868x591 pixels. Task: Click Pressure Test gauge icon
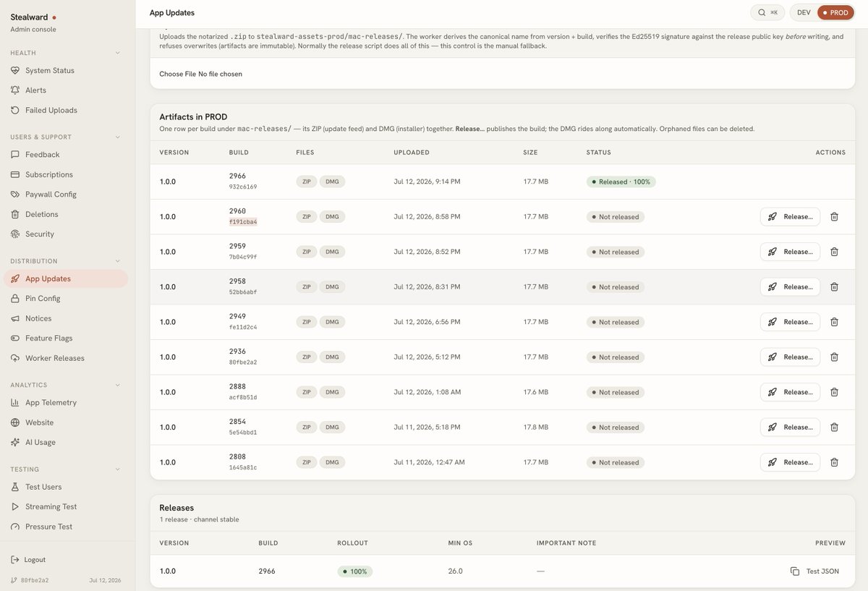15,527
